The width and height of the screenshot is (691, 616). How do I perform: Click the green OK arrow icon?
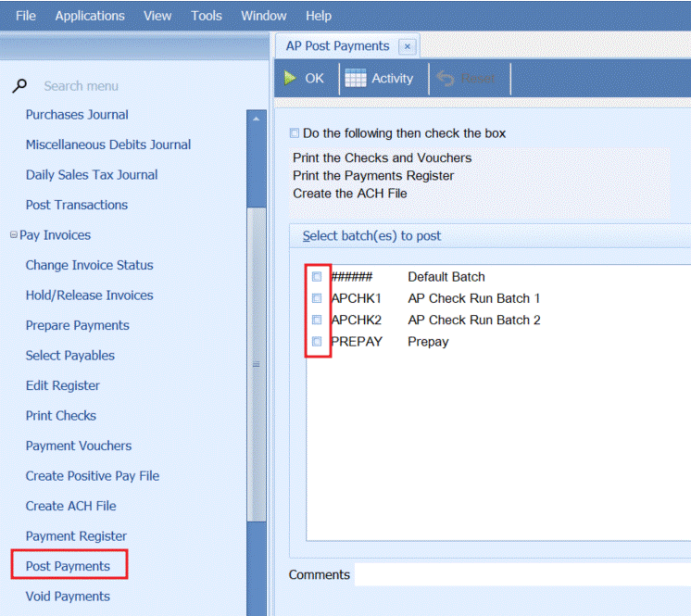click(x=290, y=79)
